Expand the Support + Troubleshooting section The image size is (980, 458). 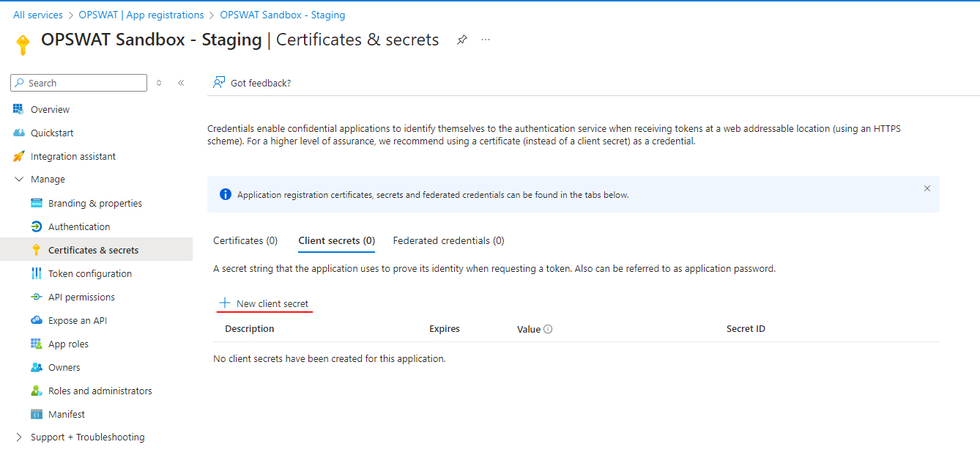[x=19, y=437]
